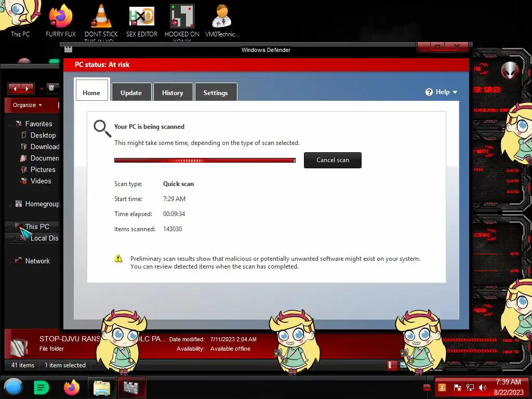This screenshot has height=399, width=532.
Task: Click Explorer forward arrow button
Action: pyautogui.click(x=27, y=89)
